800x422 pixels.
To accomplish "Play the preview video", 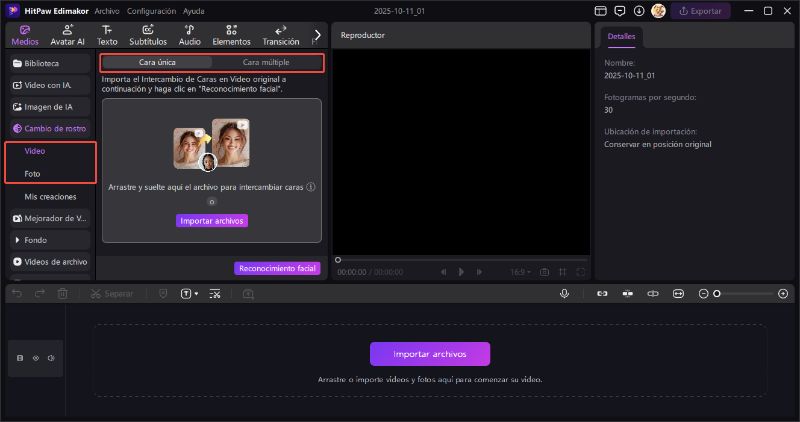I will point(461,272).
